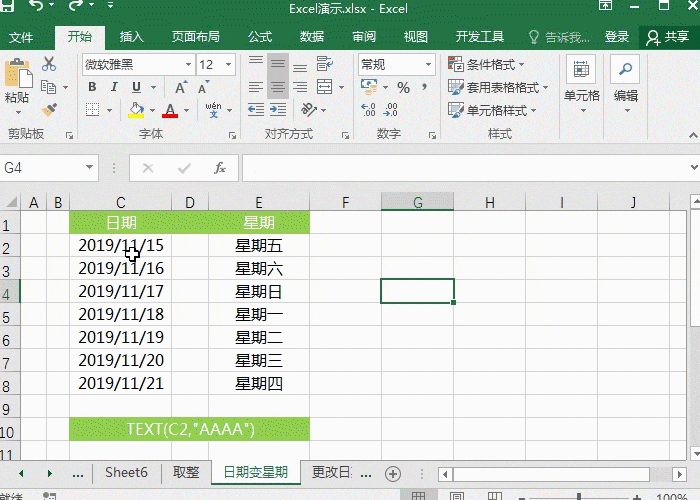Click the Copy icon
Viewport: 700px width, 500px height.
pyautogui.click(x=48, y=87)
